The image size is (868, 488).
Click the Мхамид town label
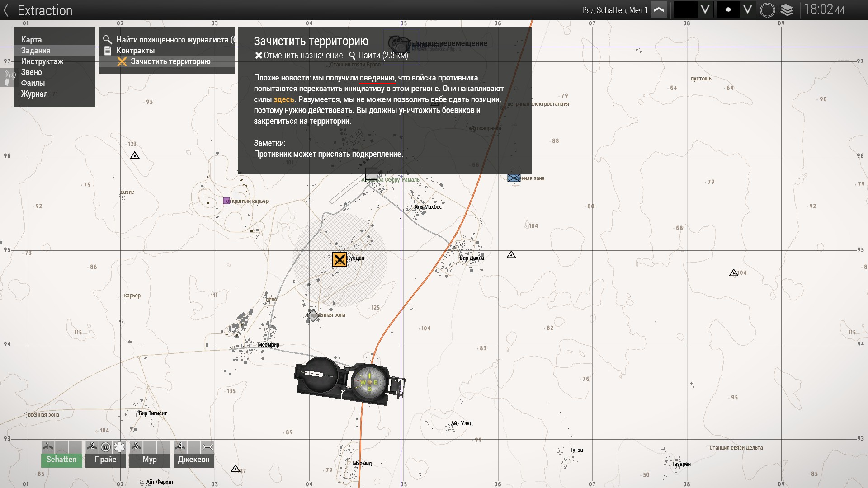coord(362,464)
